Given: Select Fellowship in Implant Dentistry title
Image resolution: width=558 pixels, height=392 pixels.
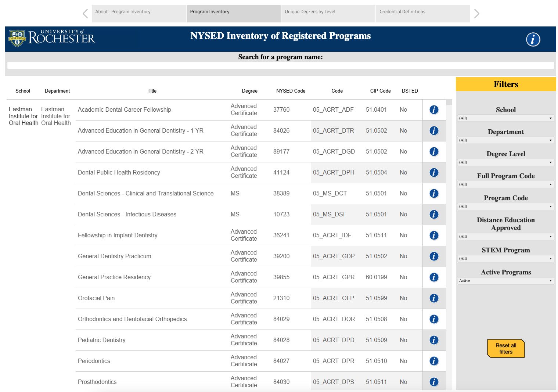Looking at the screenshot, I should click(118, 235).
